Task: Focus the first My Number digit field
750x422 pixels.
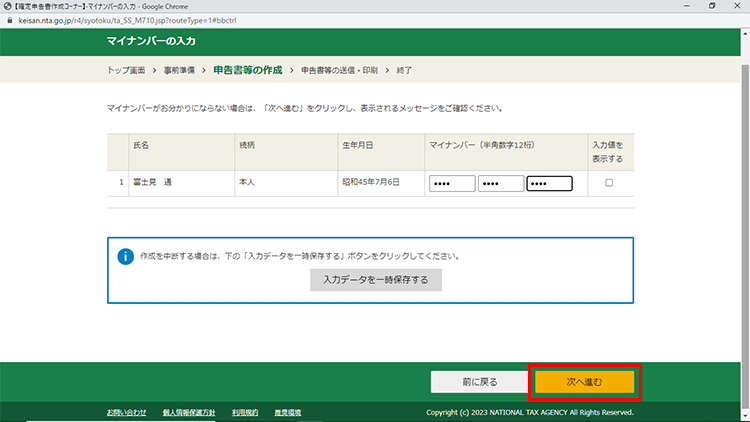Action: (x=452, y=184)
